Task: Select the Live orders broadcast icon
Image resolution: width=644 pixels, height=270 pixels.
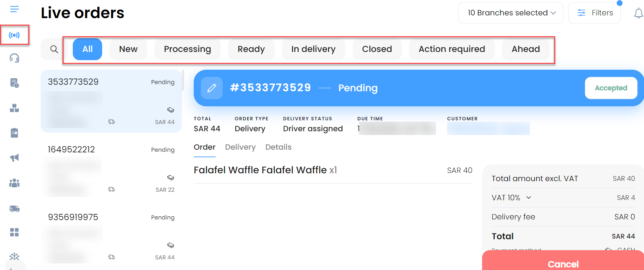Action: coord(14,35)
